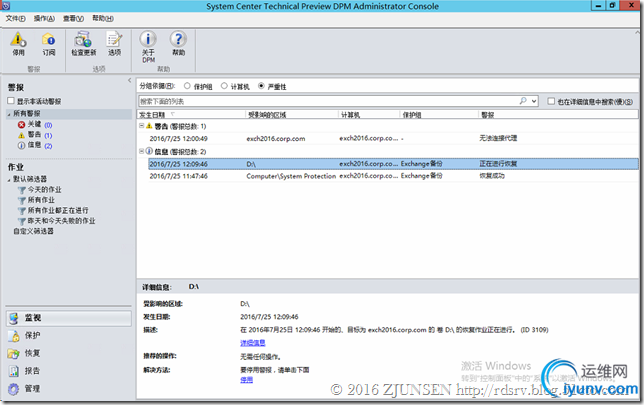Sort by 计算机 column header
The height and width of the screenshot is (405, 644).
click(369, 115)
